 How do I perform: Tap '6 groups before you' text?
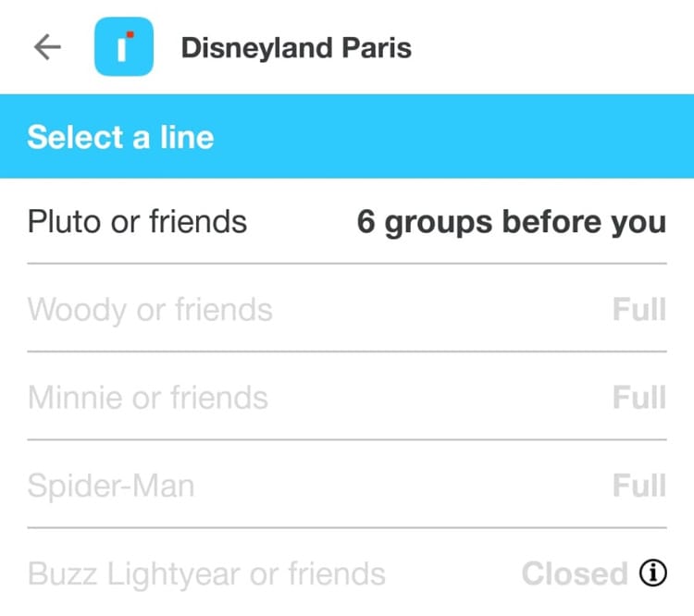(511, 223)
